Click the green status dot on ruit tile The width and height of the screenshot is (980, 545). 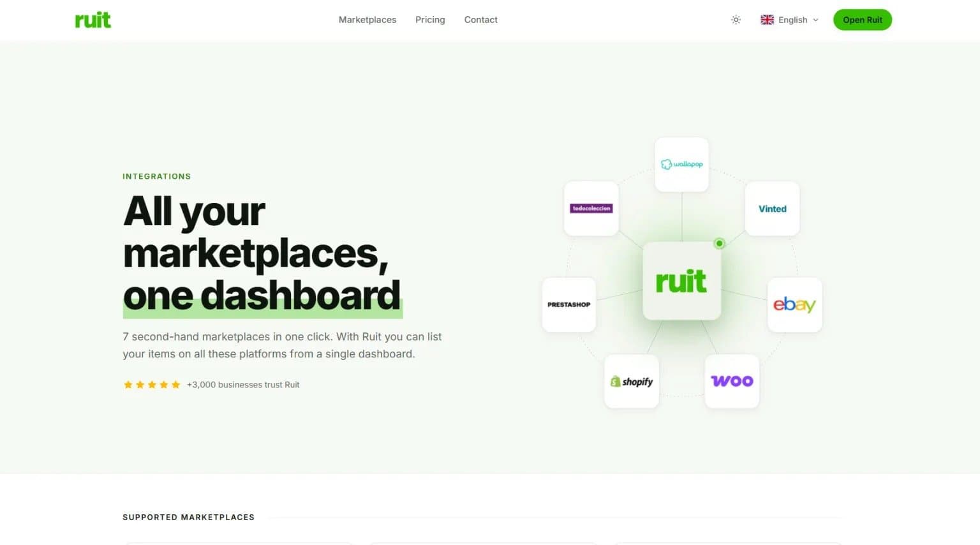coord(720,243)
